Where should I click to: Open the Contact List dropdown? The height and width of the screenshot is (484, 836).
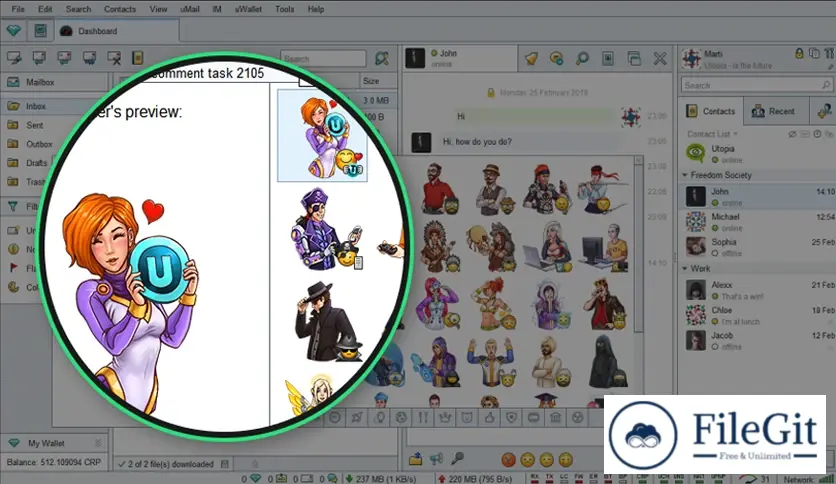coord(712,134)
